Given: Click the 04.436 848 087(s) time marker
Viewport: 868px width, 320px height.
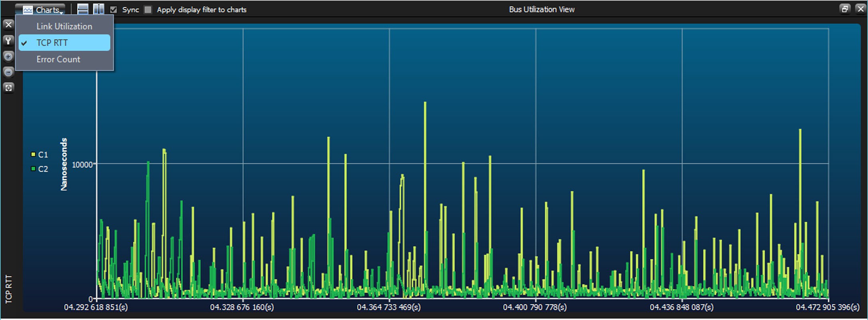Looking at the screenshot, I should [682, 307].
